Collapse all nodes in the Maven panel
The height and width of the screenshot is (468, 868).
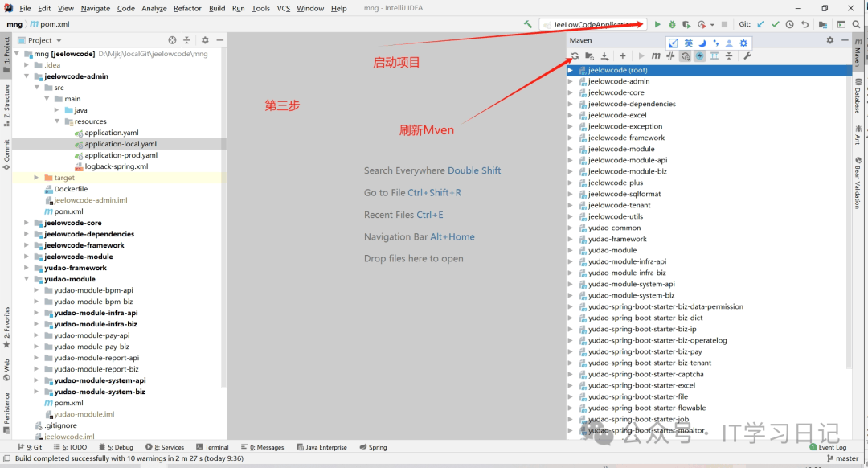729,56
